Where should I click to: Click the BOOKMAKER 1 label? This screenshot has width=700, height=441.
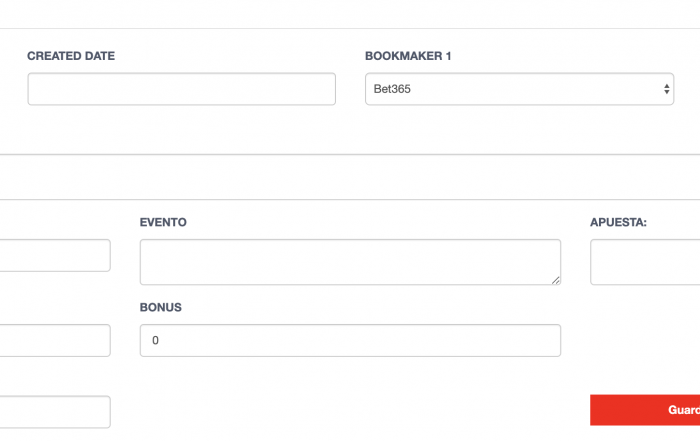click(408, 56)
